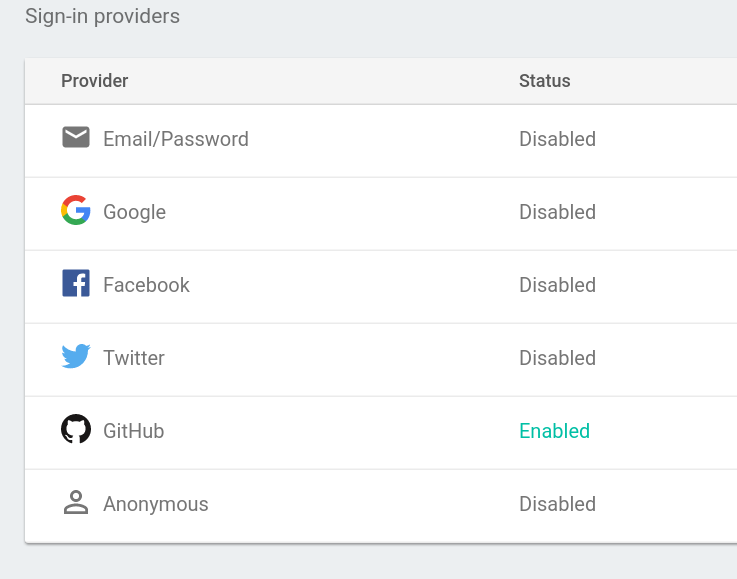This screenshot has height=579, width=737.
Task: Click the Twitter bird icon
Action: point(76,356)
